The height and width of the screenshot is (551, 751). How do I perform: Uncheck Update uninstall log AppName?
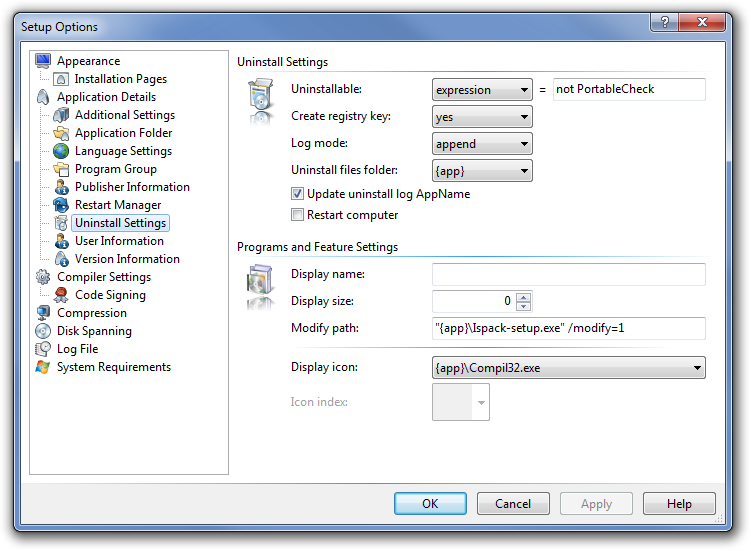[x=297, y=194]
